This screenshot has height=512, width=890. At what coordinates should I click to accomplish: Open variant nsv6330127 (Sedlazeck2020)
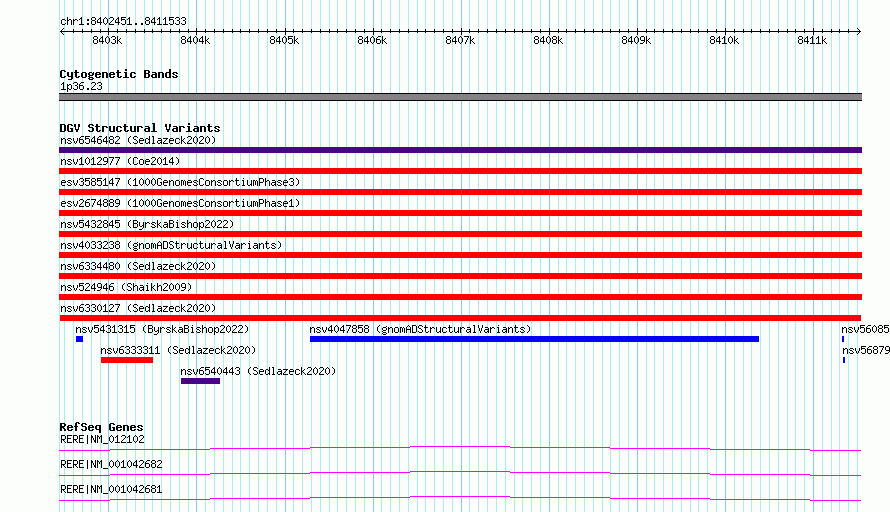[138, 308]
